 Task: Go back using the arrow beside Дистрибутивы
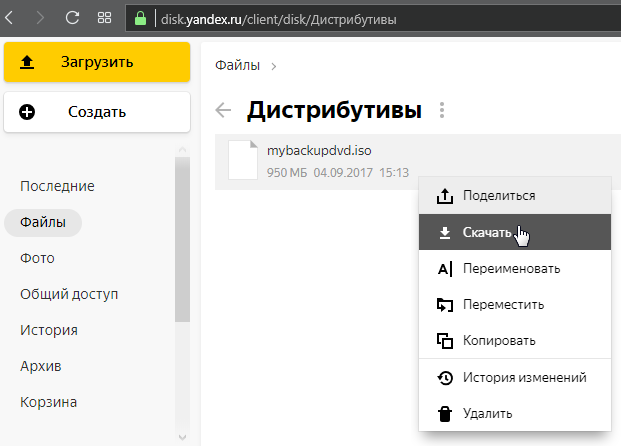[224, 110]
